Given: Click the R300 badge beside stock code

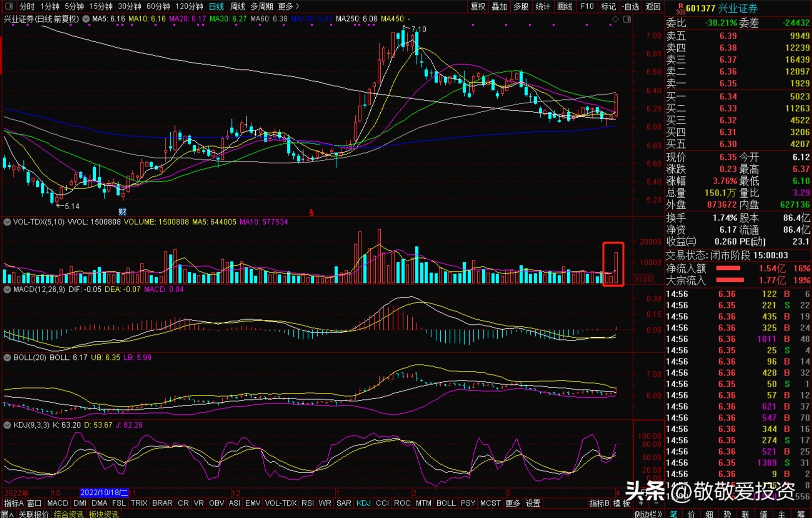Looking at the screenshot, I should point(680,8).
